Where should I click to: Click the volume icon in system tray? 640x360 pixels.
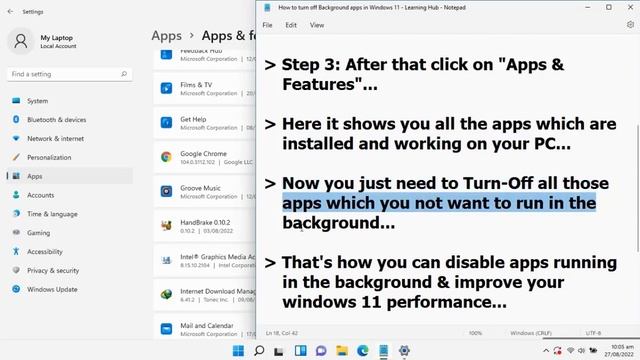[581, 351]
